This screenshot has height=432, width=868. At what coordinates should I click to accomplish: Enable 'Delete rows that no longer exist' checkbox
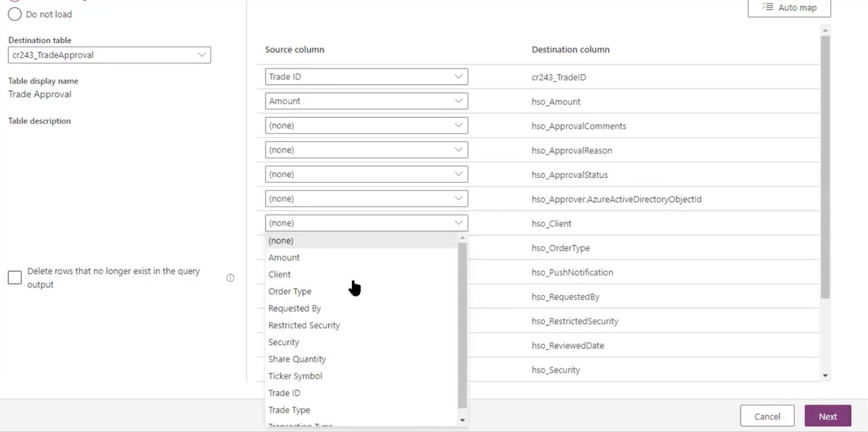(x=15, y=277)
